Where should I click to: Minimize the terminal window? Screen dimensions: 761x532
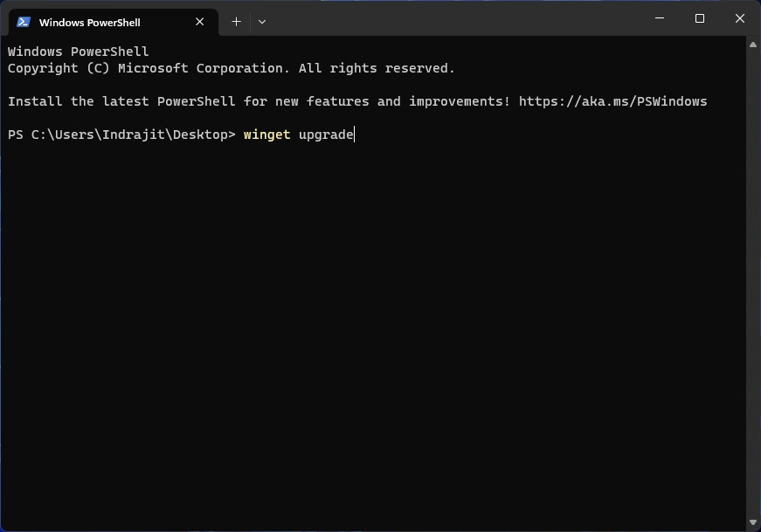tap(659, 18)
